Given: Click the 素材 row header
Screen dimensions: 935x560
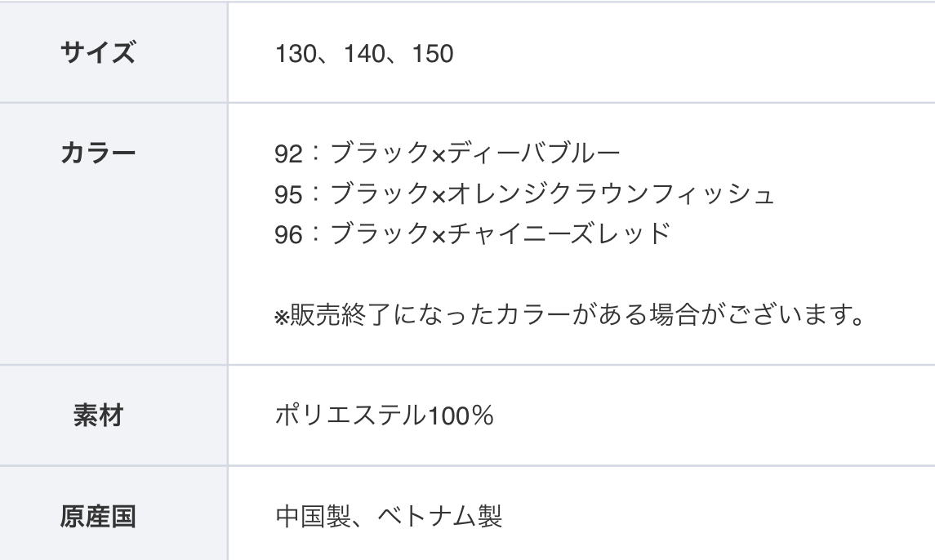Looking at the screenshot, I should pos(98,415).
